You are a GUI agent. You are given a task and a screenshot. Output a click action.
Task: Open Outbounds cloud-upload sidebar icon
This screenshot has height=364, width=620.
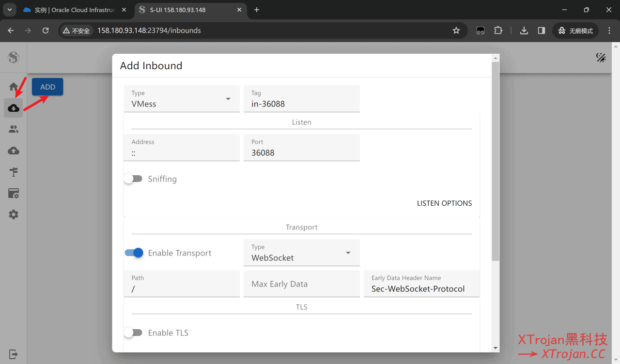tap(14, 151)
